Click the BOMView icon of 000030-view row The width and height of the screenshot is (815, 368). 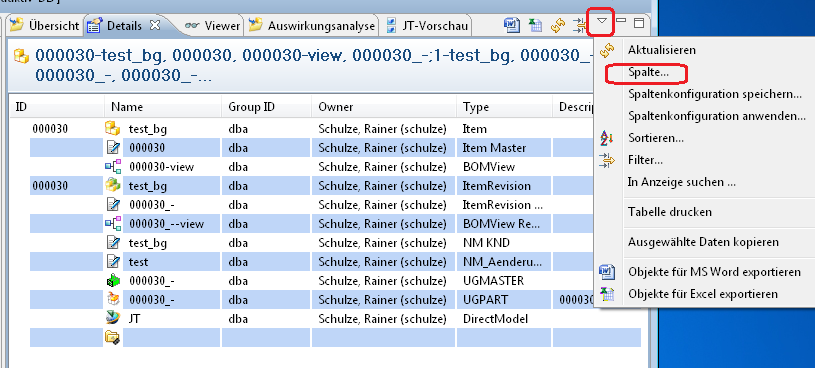click(x=113, y=167)
